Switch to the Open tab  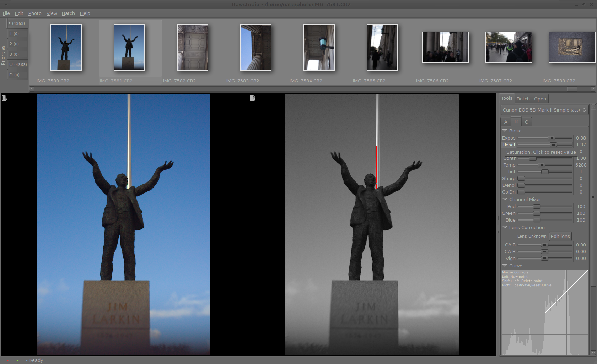540,99
